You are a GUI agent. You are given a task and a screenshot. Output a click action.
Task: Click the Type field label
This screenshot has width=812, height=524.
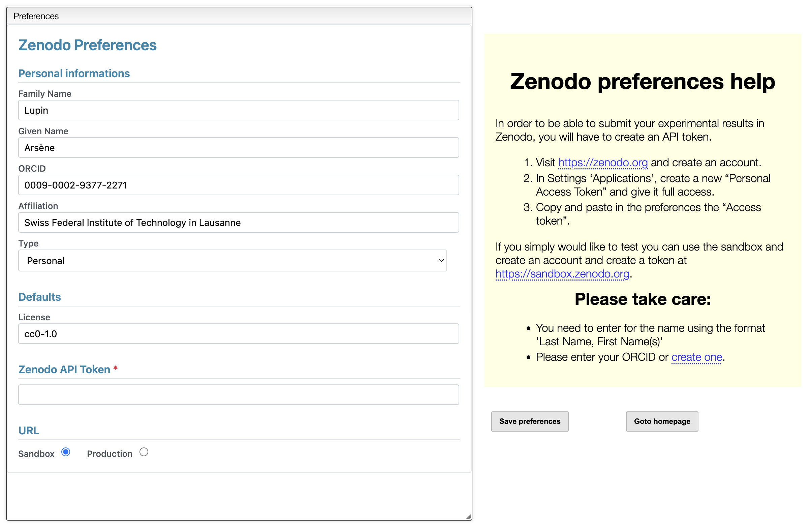pyautogui.click(x=29, y=244)
